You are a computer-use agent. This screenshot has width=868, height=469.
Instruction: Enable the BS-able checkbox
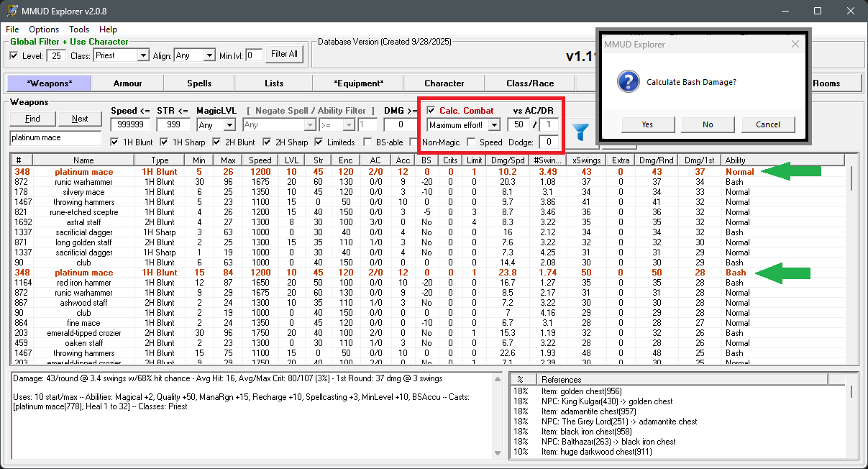click(x=368, y=142)
